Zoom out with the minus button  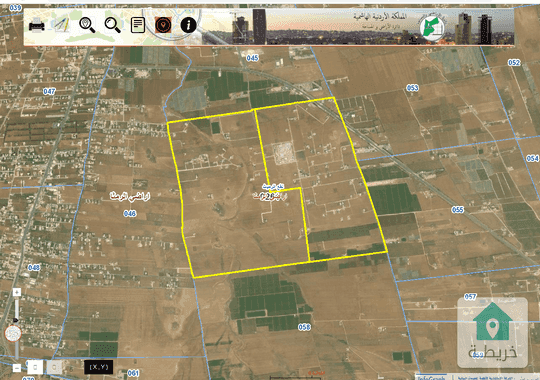(x=17, y=368)
